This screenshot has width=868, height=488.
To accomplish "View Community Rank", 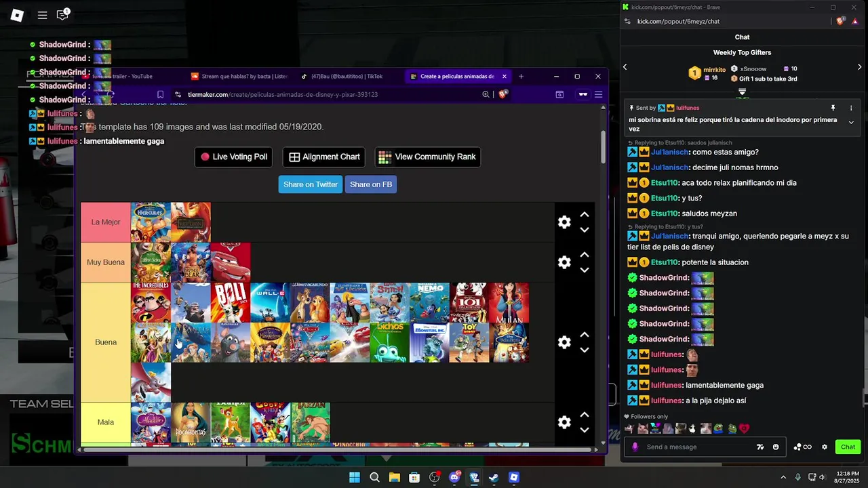I will [428, 157].
